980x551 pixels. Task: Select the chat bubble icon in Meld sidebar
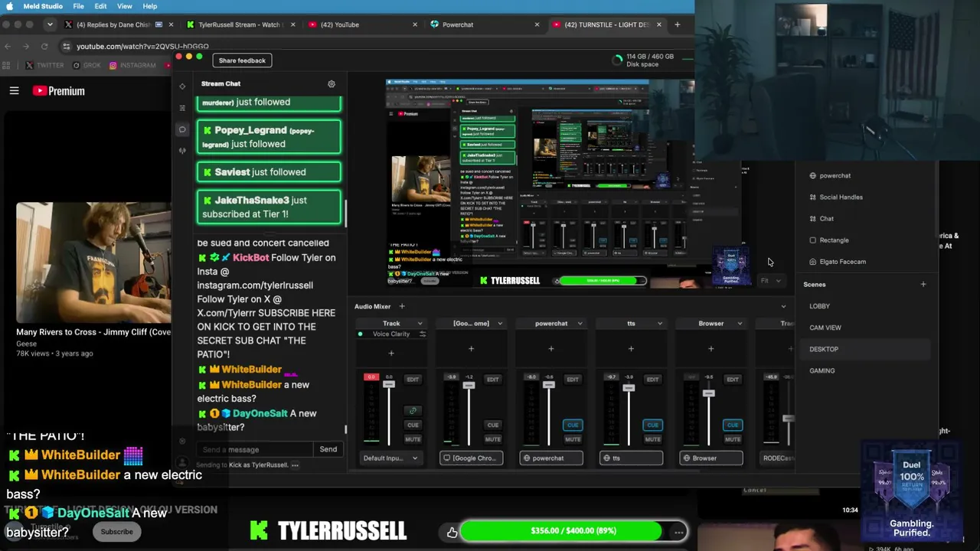pyautogui.click(x=182, y=129)
